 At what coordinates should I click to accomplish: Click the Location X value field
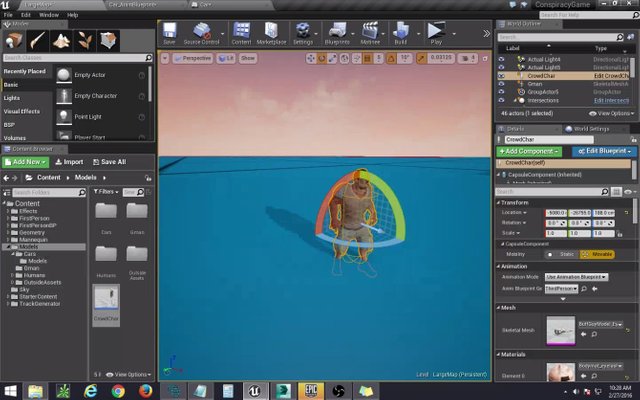[x=556, y=213]
